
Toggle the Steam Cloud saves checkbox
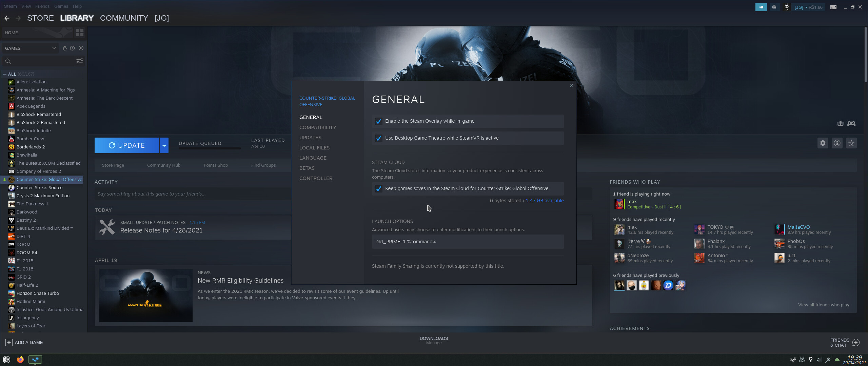pyautogui.click(x=379, y=189)
